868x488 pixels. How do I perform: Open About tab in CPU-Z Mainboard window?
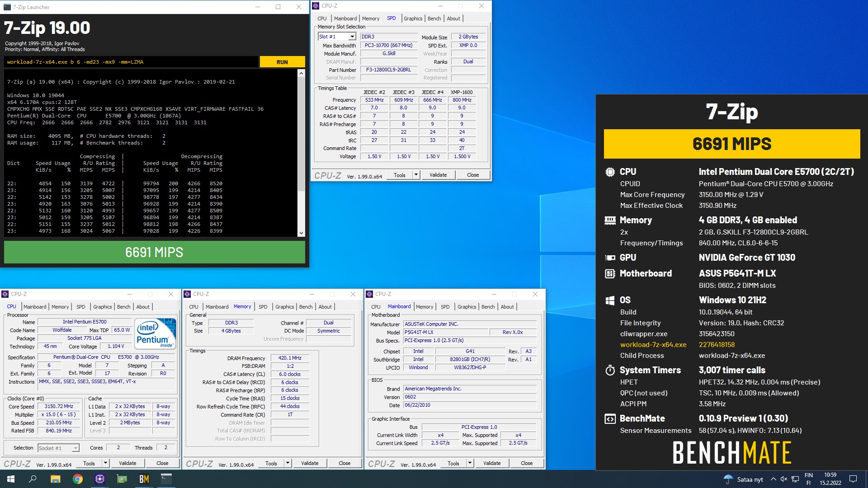pos(507,307)
